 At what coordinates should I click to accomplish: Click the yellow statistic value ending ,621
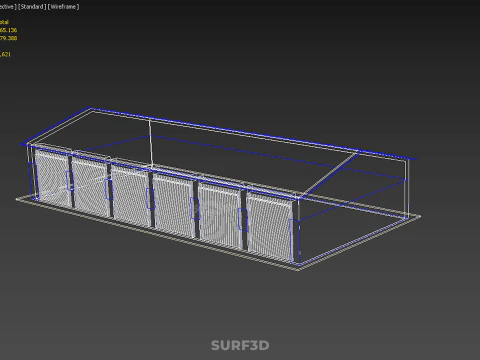point(5,54)
